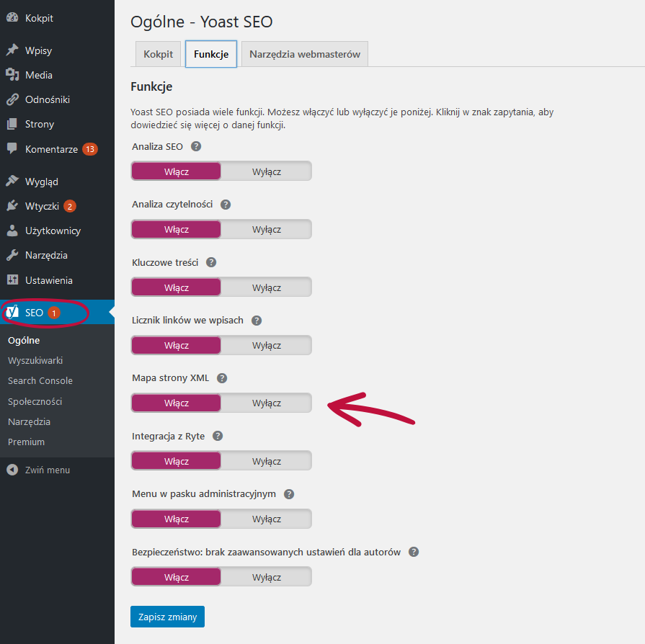The width and height of the screenshot is (645, 644).
Task: Click the Odnośniki chain link icon
Action: (12, 99)
